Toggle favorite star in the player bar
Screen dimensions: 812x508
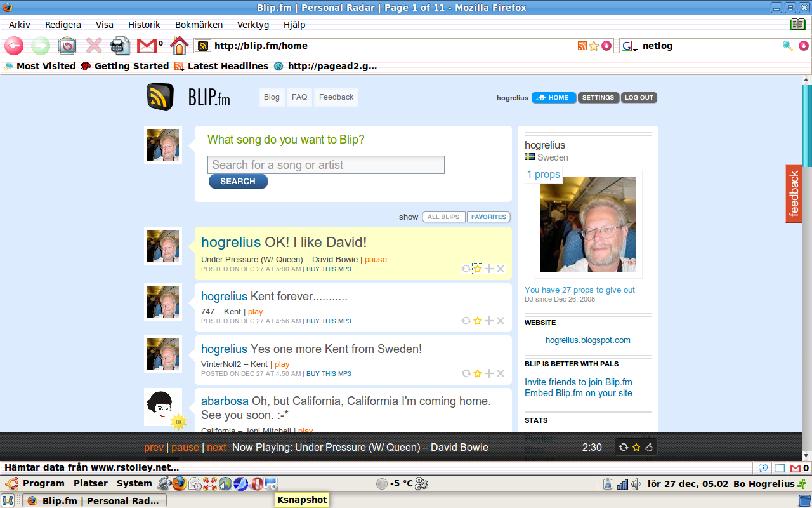[636, 448]
